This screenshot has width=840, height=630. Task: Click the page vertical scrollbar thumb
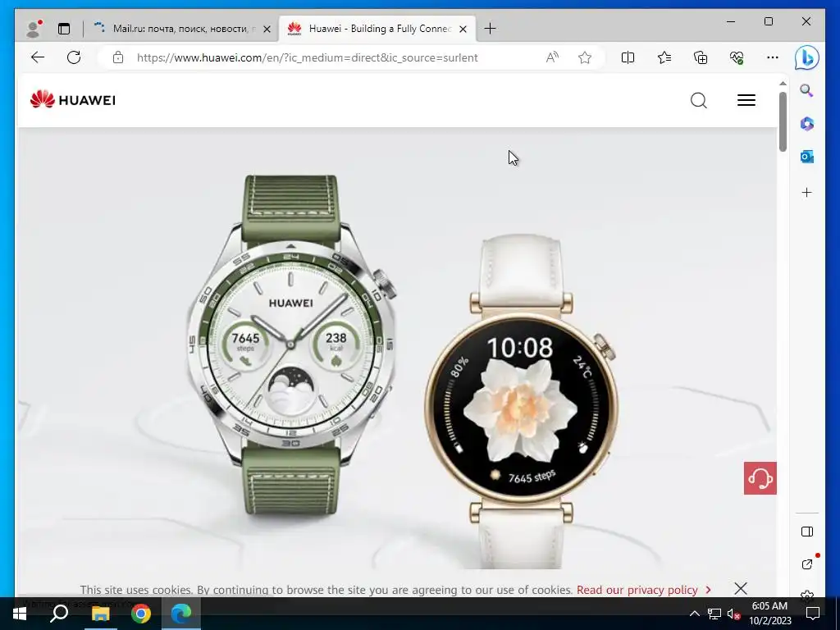pyautogui.click(x=783, y=121)
